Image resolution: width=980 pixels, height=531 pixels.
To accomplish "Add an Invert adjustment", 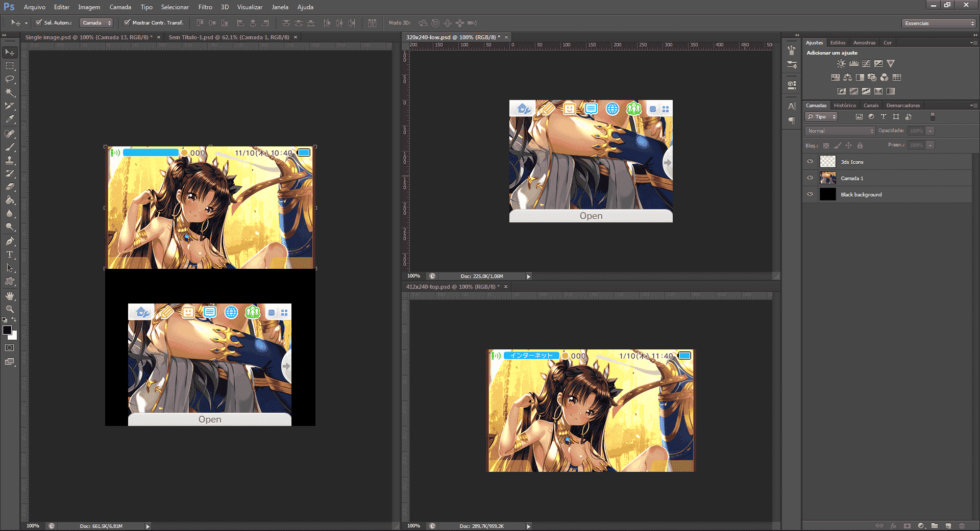I will coord(842,91).
